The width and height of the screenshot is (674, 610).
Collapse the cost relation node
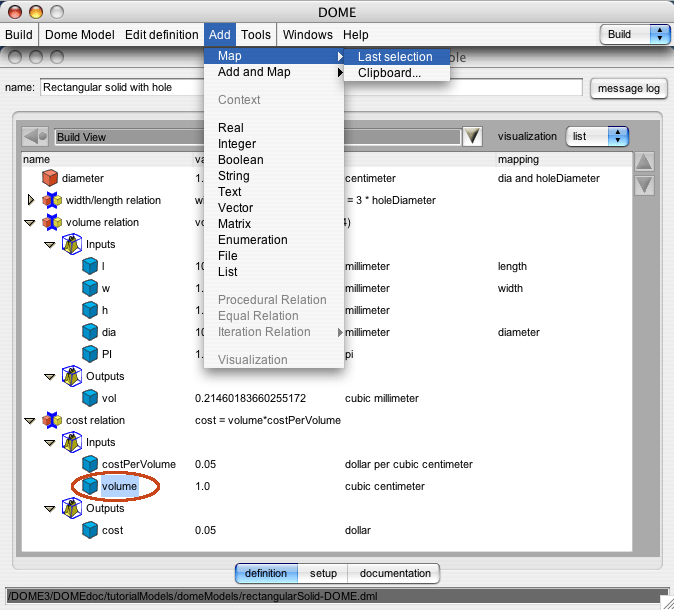[x=30, y=420]
